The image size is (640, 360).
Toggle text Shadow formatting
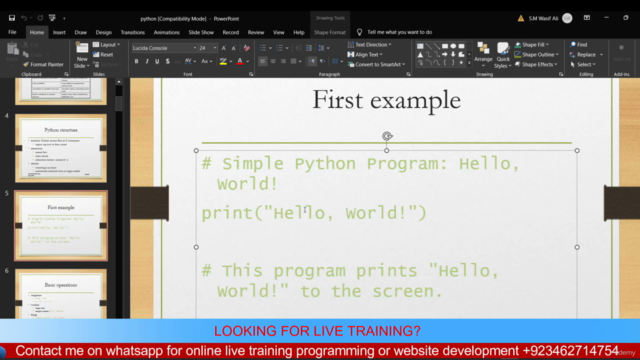[167, 61]
